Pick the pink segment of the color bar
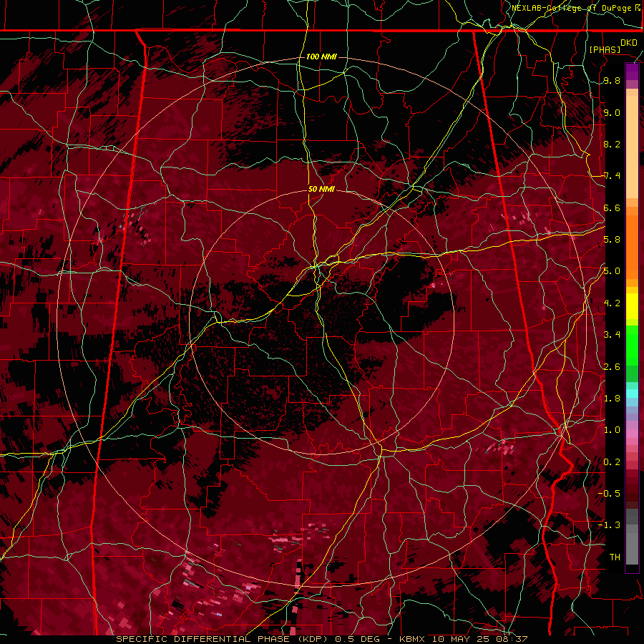The image size is (644, 644). (632, 434)
